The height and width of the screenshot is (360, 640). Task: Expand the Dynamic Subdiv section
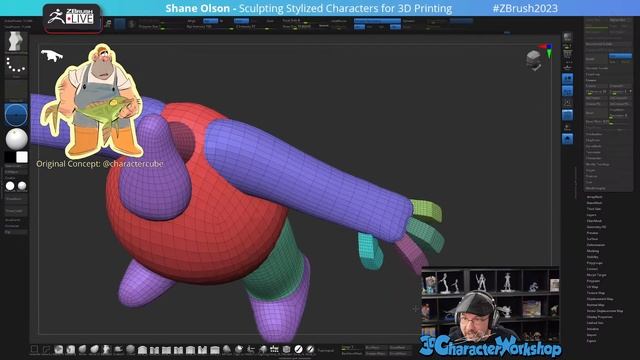(597, 68)
